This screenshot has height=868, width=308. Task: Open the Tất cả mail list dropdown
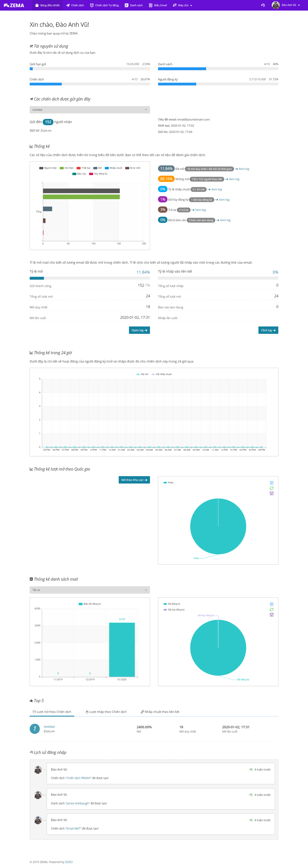[90, 590]
